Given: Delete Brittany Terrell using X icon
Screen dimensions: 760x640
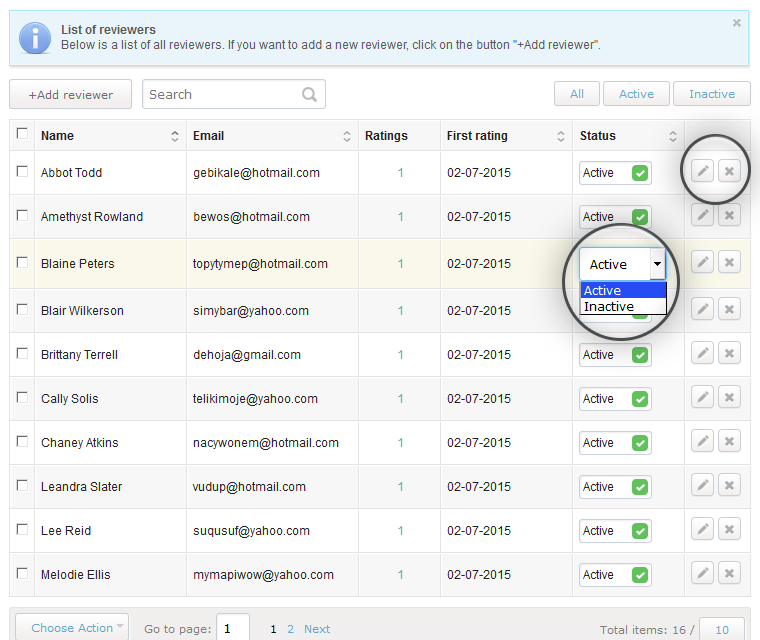Looking at the screenshot, I should point(729,353).
